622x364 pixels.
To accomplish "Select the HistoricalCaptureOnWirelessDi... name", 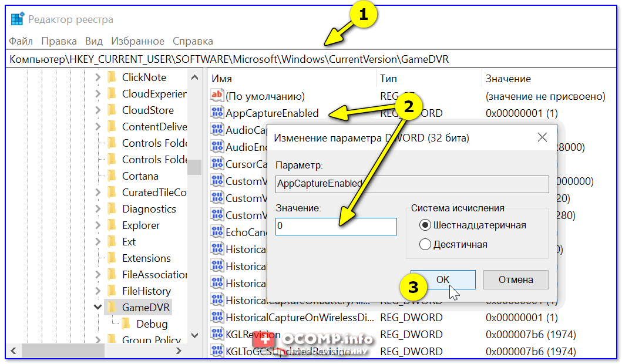I will tap(300, 318).
